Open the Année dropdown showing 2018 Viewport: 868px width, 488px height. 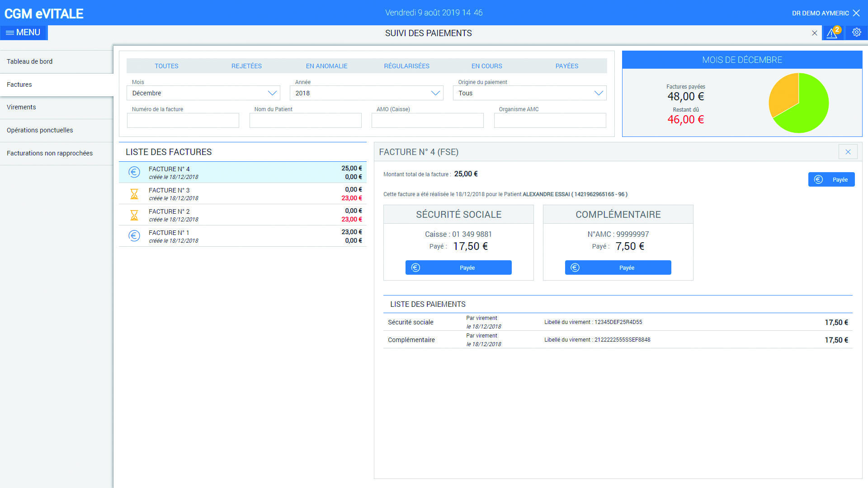click(x=366, y=93)
